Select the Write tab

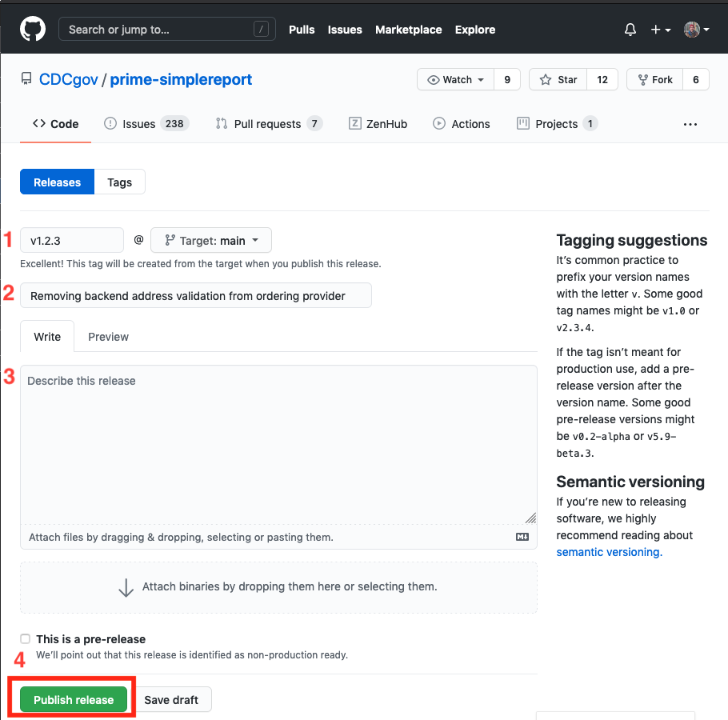pyautogui.click(x=47, y=337)
